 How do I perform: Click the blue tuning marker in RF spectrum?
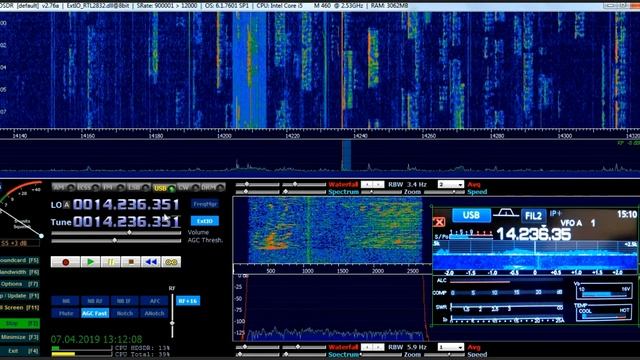click(x=347, y=155)
